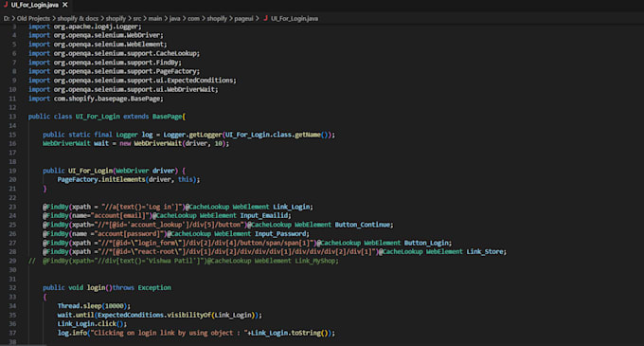
Task: Click 'Logger.getLogger' call on line 15
Action: click(192, 135)
